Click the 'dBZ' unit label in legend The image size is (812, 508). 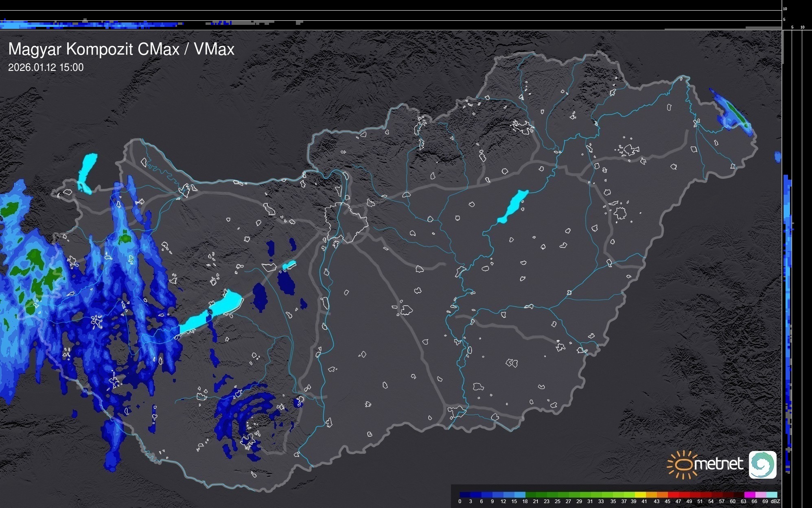coord(775,501)
